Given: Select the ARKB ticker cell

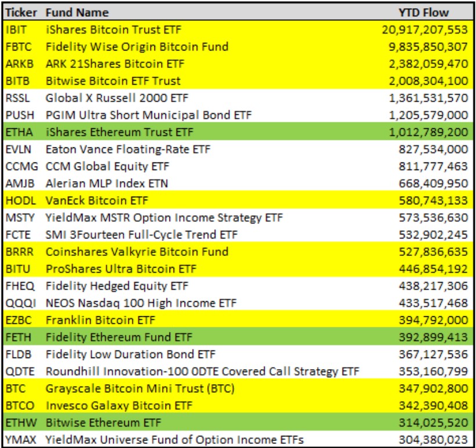Looking at the screenshot, I should point(19,64).
